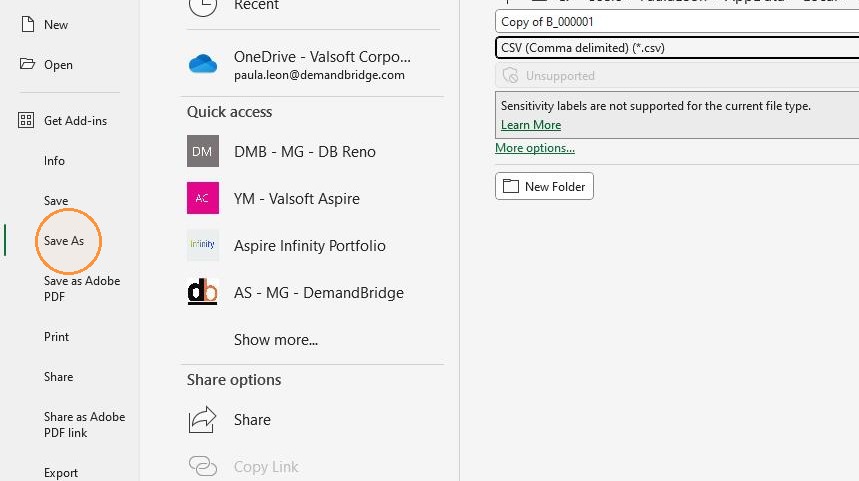
Task: Click the New document icon
Action: (27, 24)
